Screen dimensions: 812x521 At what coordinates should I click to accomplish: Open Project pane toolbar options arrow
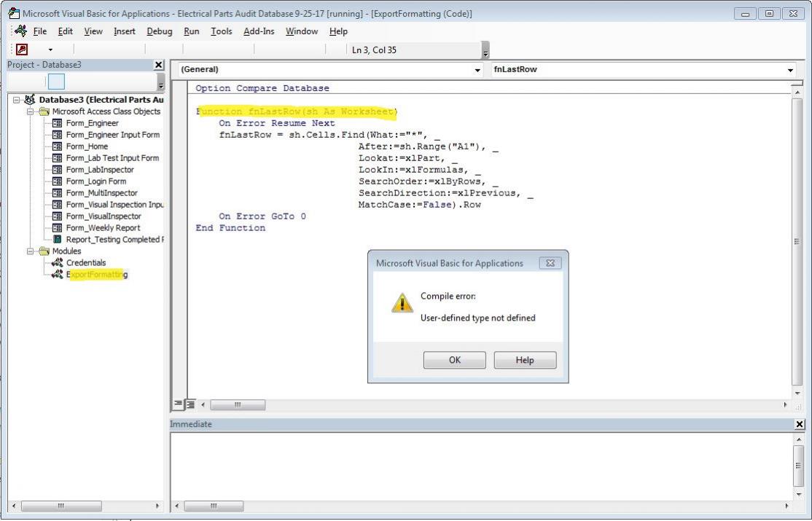click(x=161, y=83)
